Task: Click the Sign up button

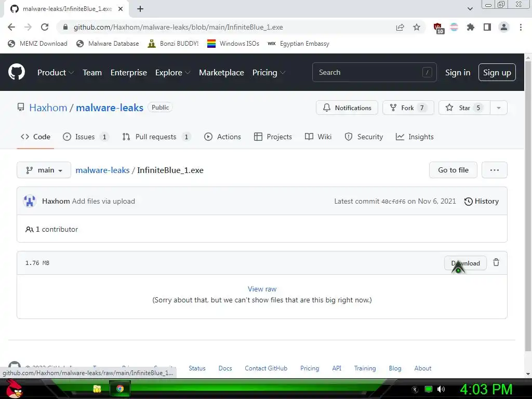Action: tap(497, 72)
